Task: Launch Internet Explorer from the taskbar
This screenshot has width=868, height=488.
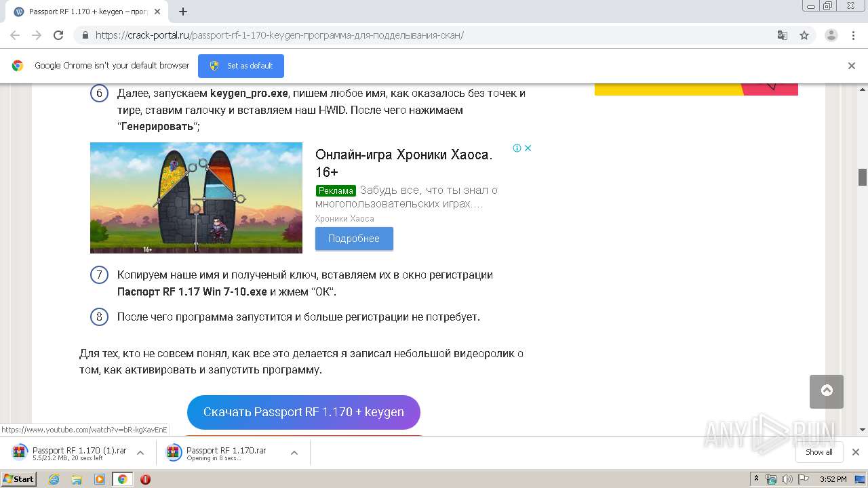Action: [54, 479]
